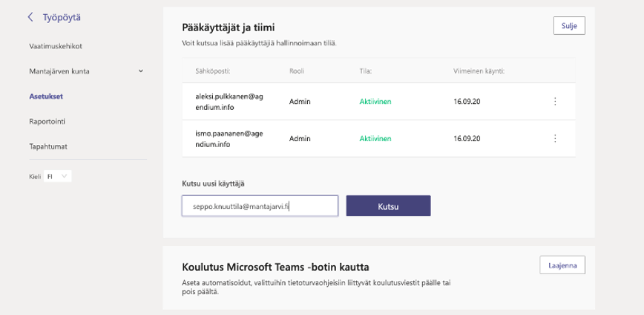Click the Kutsu uusi käyttäjä label

(x=213, y=184)
